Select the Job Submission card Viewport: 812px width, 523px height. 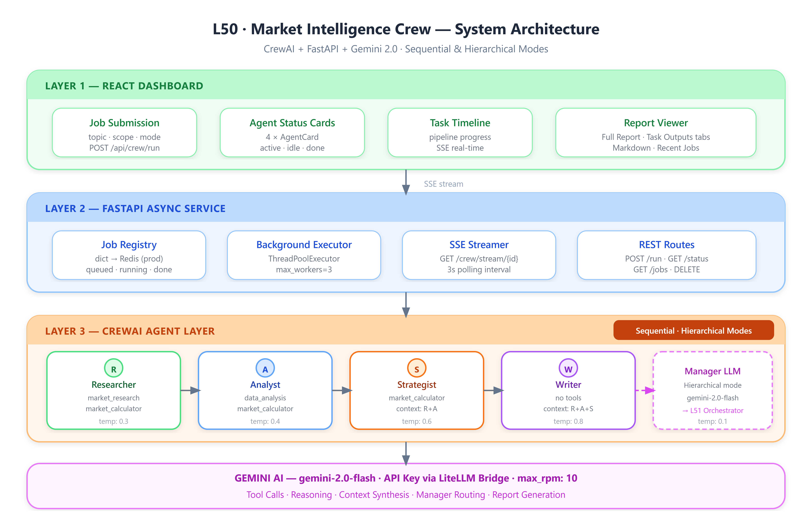pyautogui.click(x=124, y=132)
